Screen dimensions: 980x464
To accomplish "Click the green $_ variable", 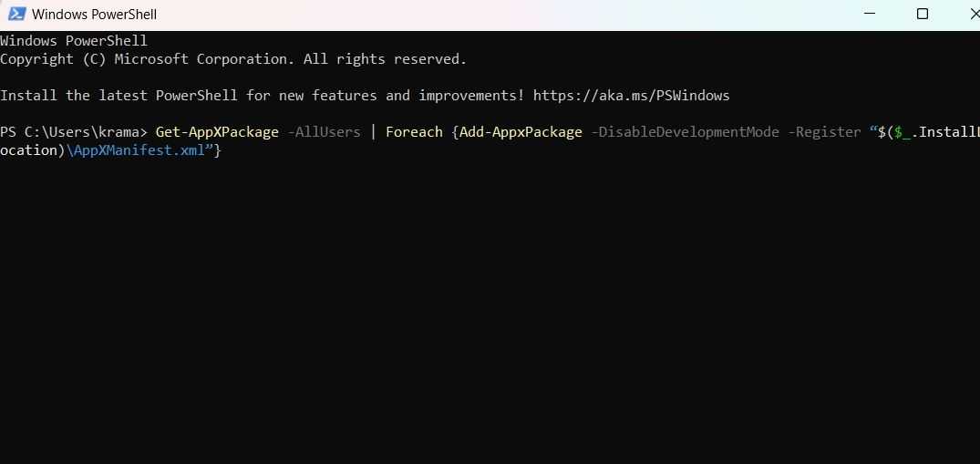I will [x=902, y=132].
